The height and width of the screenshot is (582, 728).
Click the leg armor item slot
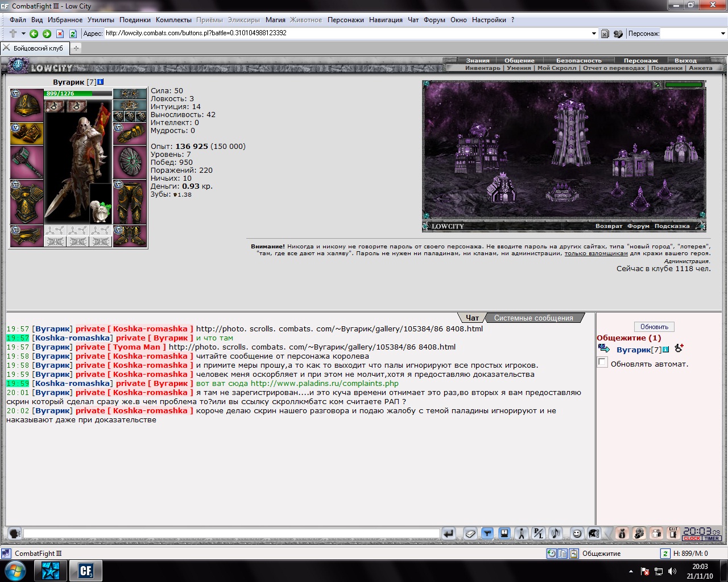click(130, 202)
